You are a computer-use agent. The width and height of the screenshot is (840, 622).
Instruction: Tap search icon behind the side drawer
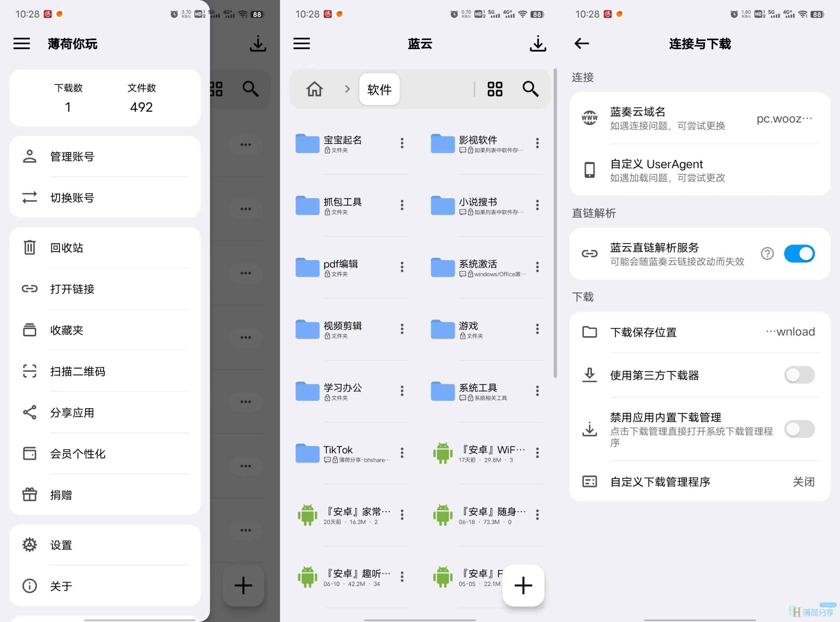click(x=250, y=89)
